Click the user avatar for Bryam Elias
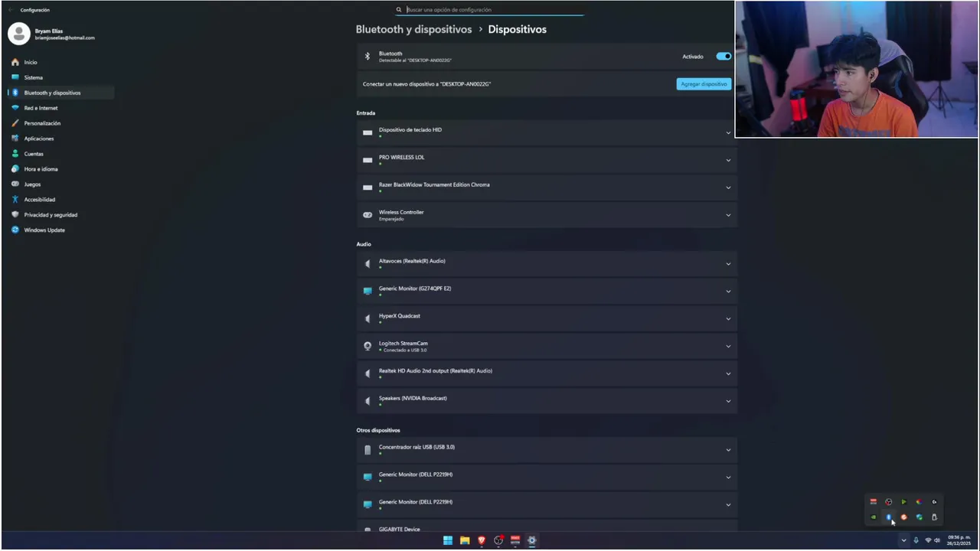The height and width of the screenshot is (551, 980). point(19,34)
